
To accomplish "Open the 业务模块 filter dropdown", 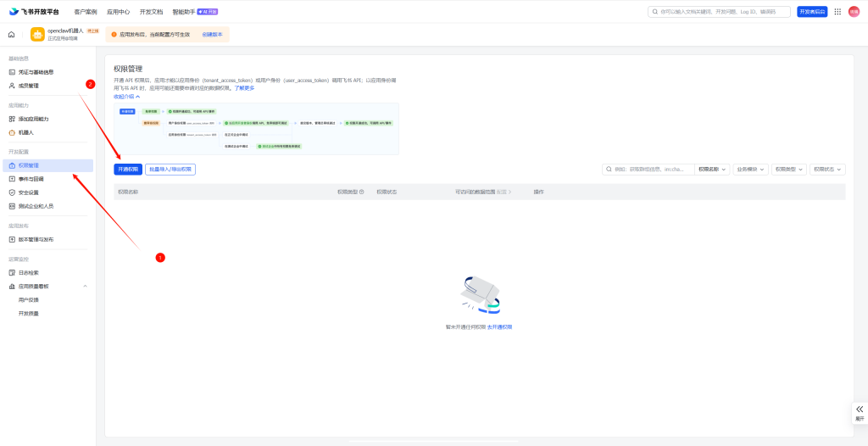I will click(751, 170).
